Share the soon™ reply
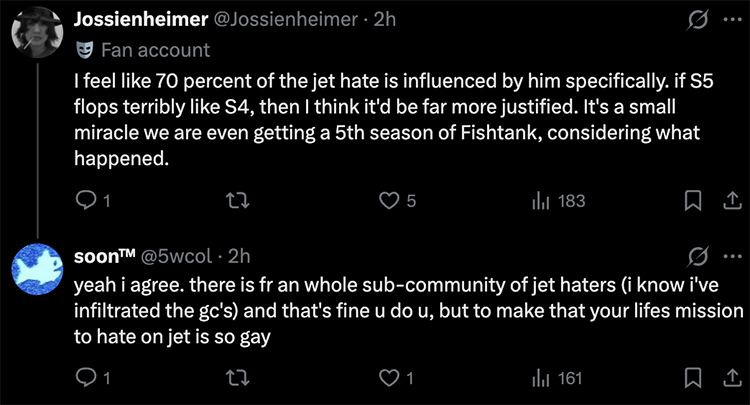 [x=726, y=378]
